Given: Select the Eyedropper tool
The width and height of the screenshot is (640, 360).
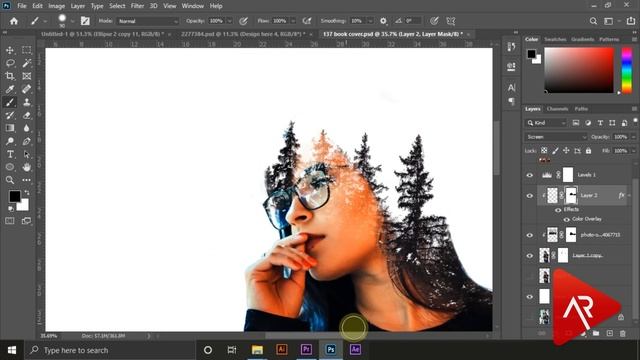Looking at the screenshot, I should (10, 89).
